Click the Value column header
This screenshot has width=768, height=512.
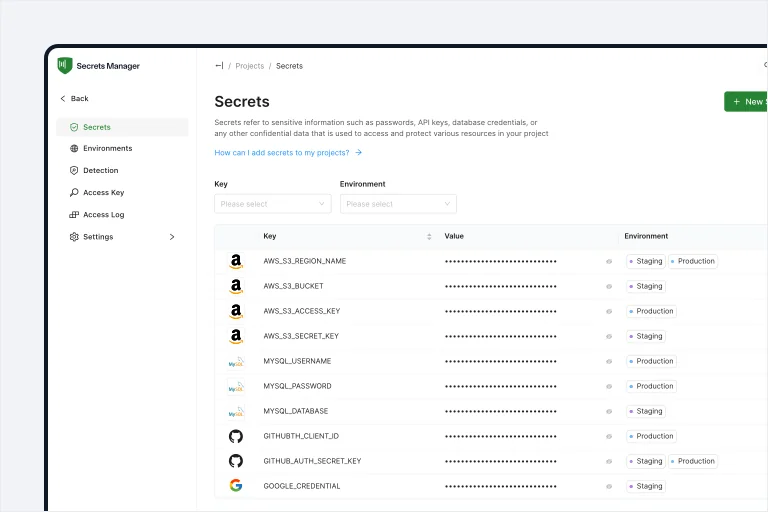pyautogui.click(x=454, y=236)
